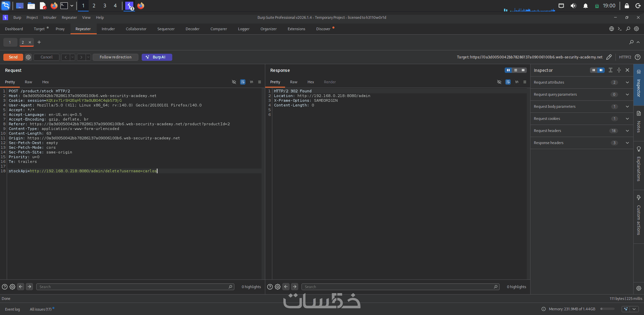Open the notifications bell in system tray
Screen dimensions: 644x315
586,6
